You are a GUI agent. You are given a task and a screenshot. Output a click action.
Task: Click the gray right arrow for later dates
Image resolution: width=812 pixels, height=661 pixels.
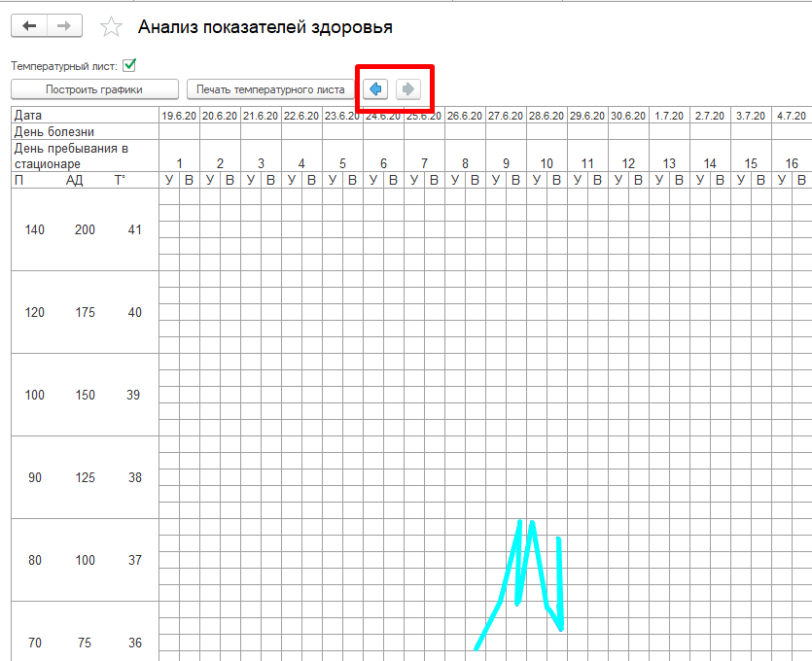pos(408,89)
